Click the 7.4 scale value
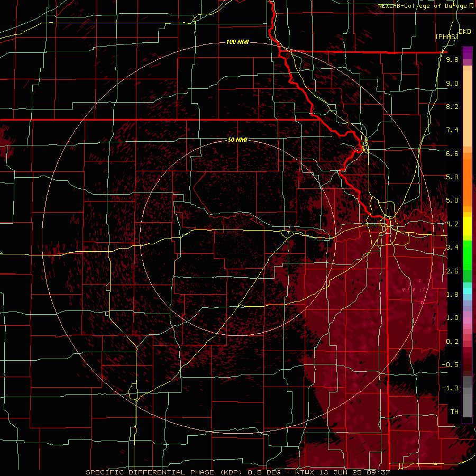The width and height of the screenshot is (476, 476). tap(452, 130)
